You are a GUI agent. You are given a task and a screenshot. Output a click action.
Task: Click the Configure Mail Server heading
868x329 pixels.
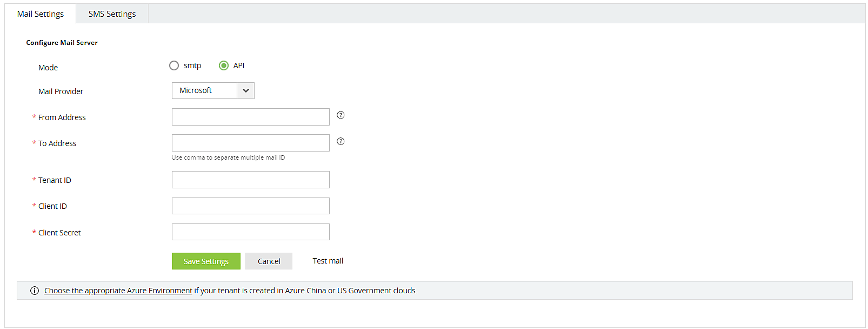62,42
